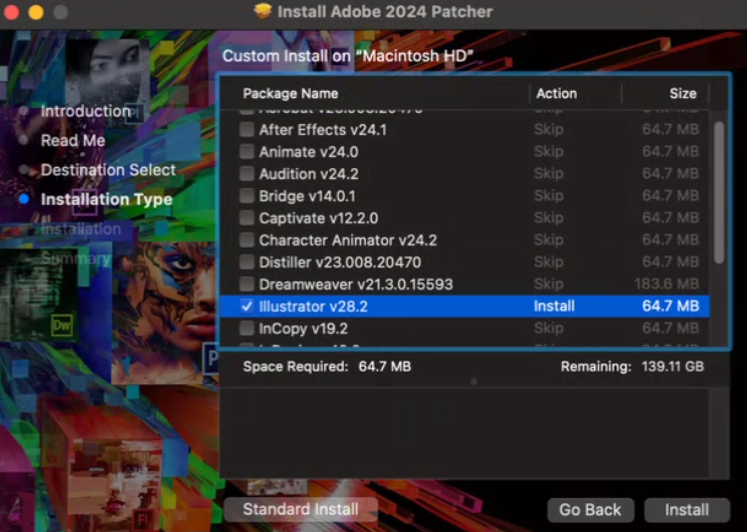The image size is (747, 532).
Task: Select the Bridge v14.0.1 checkbox
Action: (x=247, y=196)
